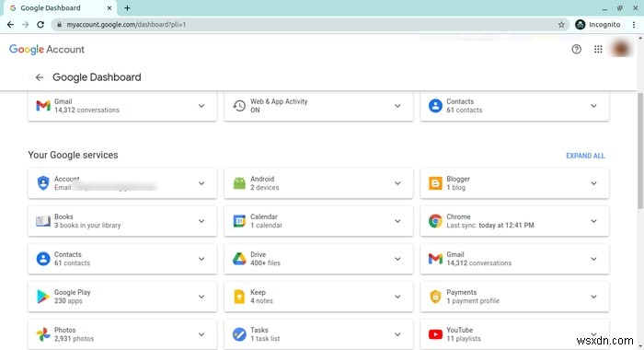Open the account profile picture menu
The height and width of the screenshot is (350, 644).
pyautogui.click(x=621, y=49)
